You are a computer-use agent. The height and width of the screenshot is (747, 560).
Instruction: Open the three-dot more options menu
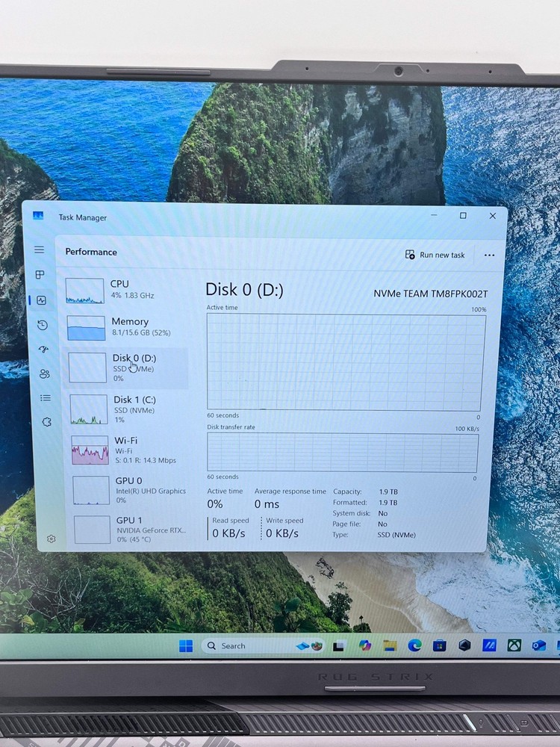pos(489,255)
